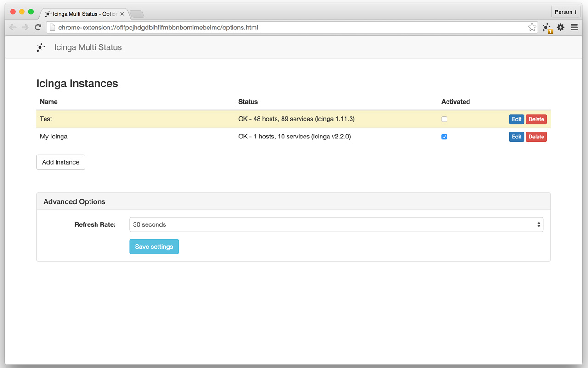The image size is (588, 368).
Task: Edit the My Icinga instance
Action: point(516,136)
